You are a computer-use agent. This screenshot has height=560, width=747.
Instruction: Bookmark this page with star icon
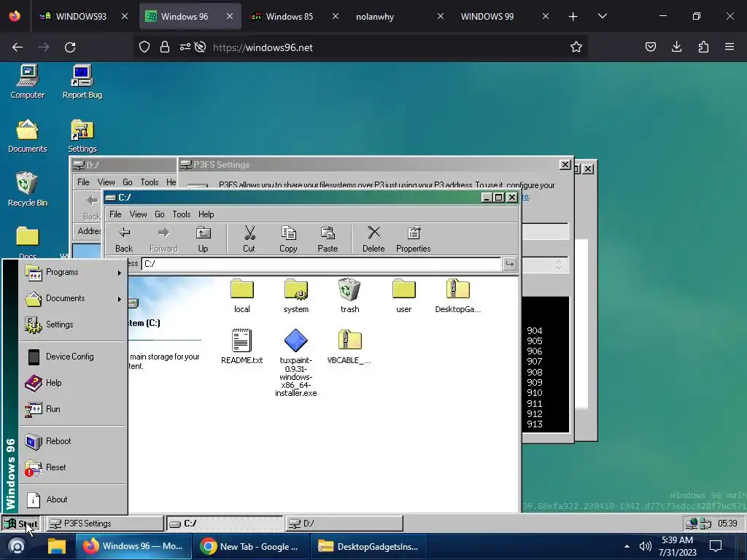[576, 47]
